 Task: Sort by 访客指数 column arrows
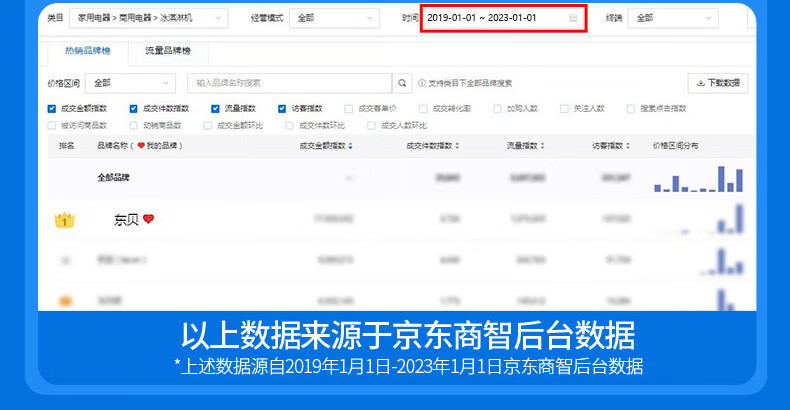628,146
